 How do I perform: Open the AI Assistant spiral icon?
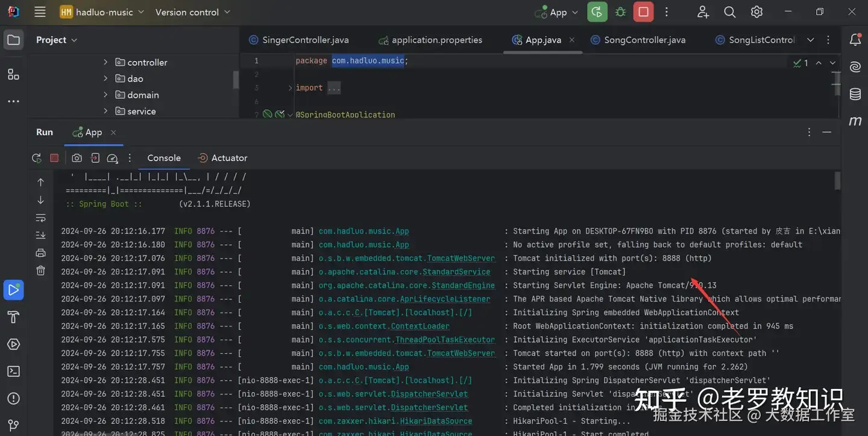tap(855, 67)
